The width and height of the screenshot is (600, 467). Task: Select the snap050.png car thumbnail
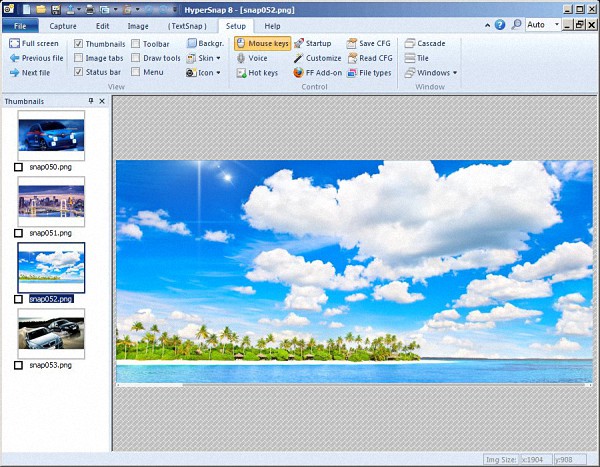click(51, 134)
